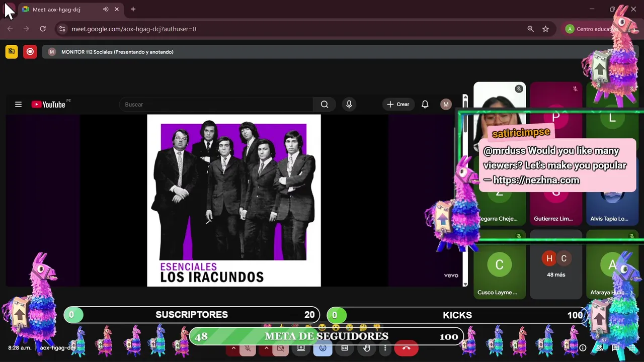Close the Meet browser tab

117,9
